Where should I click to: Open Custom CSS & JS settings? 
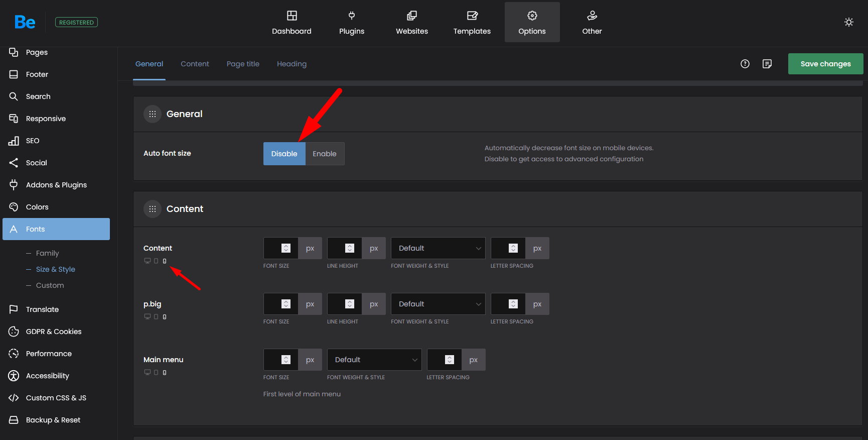coord(56,398)
